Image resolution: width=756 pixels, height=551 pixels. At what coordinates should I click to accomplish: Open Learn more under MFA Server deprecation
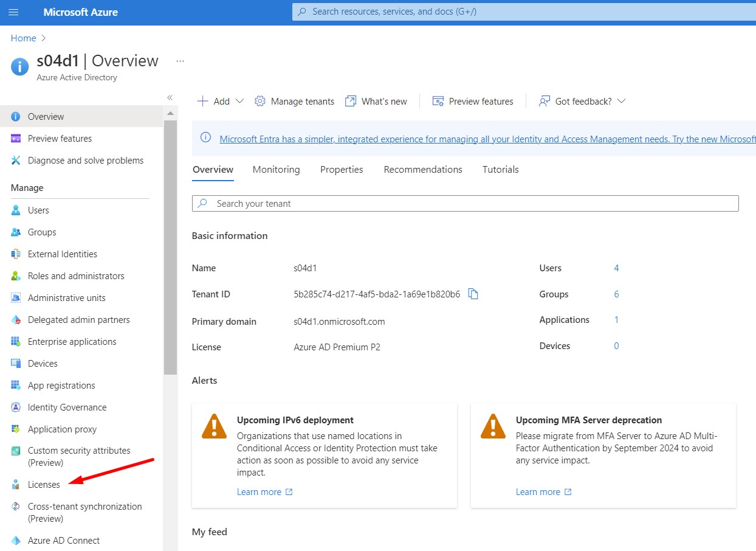point(538,491)
